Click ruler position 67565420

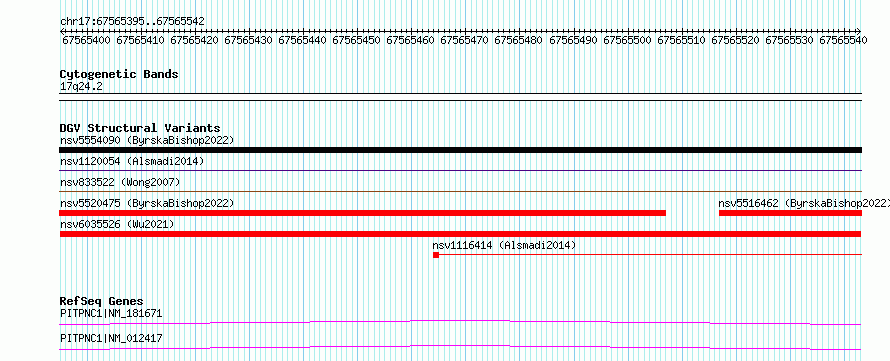click(x=194, y=40)
